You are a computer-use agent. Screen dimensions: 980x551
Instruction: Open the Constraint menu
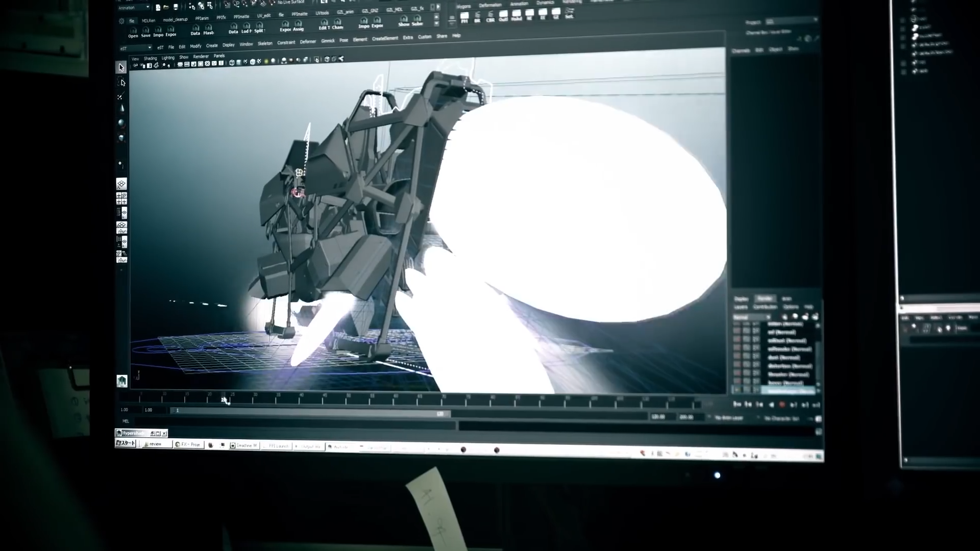tap(286, 43)
